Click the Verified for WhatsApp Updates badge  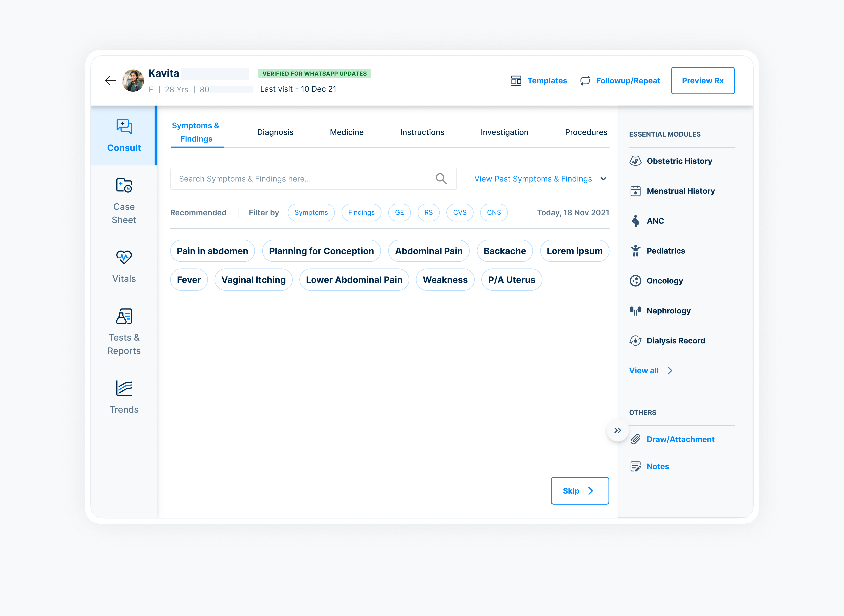[315, 73]
